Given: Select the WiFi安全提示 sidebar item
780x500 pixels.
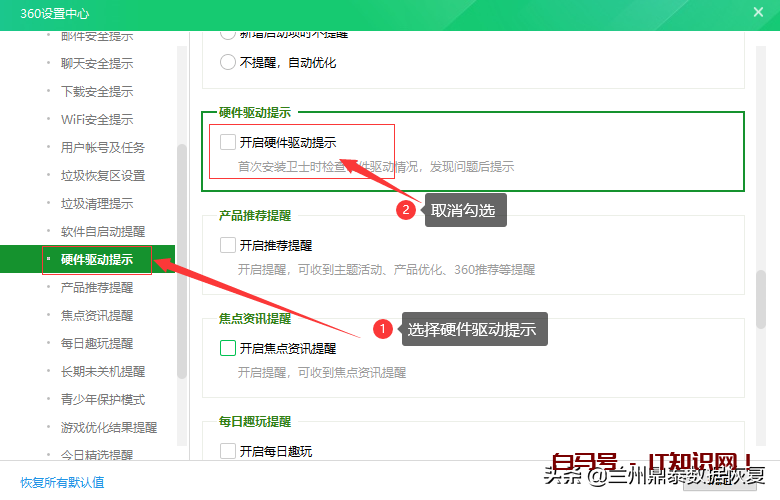Looking at the screenshot, I should (x=97, y=119).
